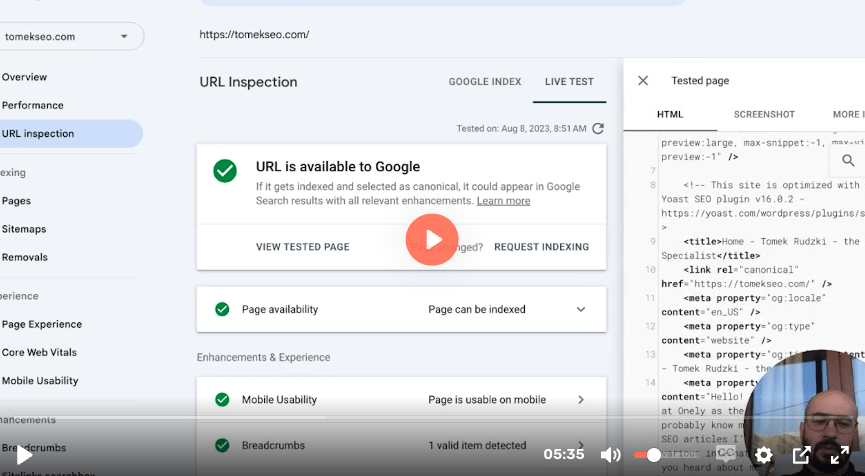Click the 'Enhancements & Experience' heading
The height and width of the screenshot is (476, 865).
(264, 357)
